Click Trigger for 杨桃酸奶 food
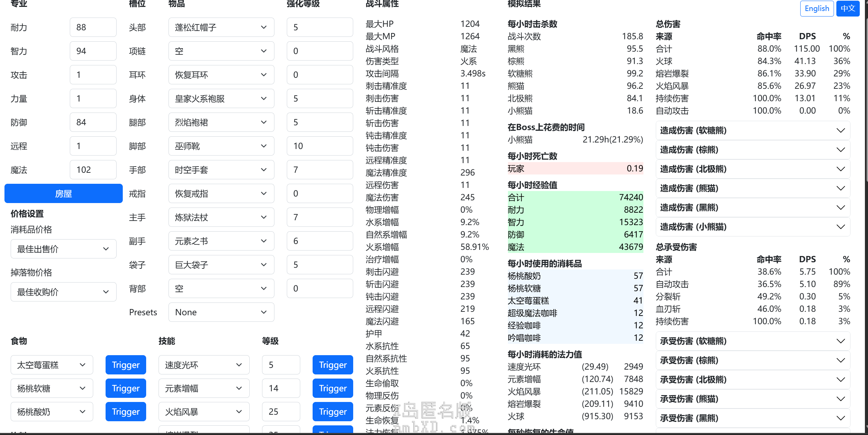Screen dimensions: 868x435 (126, 412)
